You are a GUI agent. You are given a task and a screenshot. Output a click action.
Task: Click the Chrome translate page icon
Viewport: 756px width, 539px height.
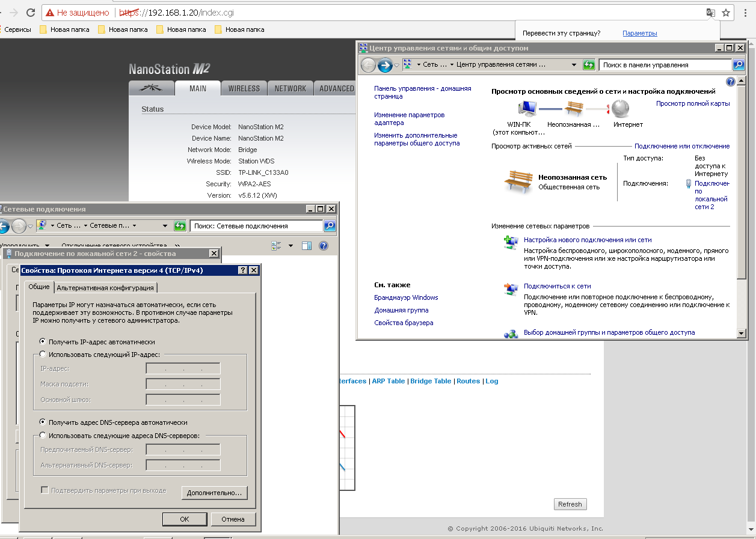711,13
